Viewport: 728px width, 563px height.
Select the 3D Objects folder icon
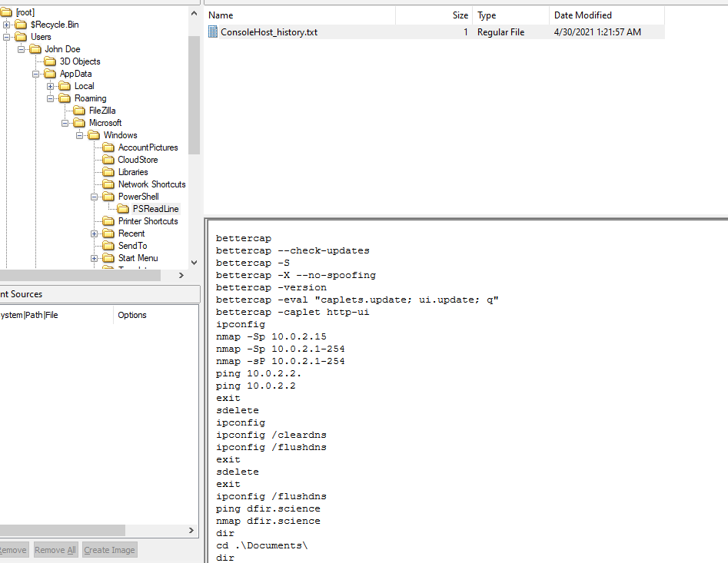(50, 61)
